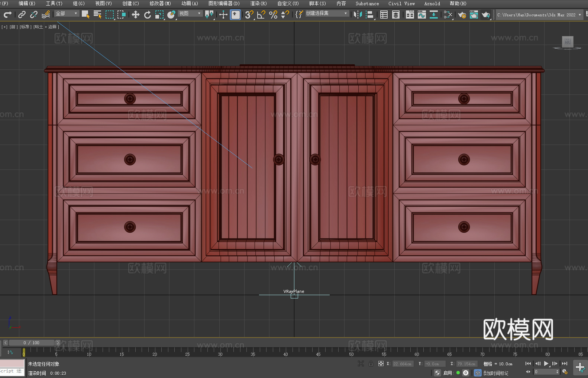Open Rendered Frame Window

[x=474, y=14]
